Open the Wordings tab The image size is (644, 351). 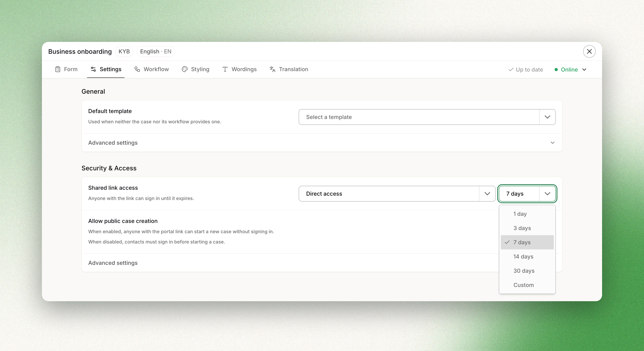coord(240,69)
